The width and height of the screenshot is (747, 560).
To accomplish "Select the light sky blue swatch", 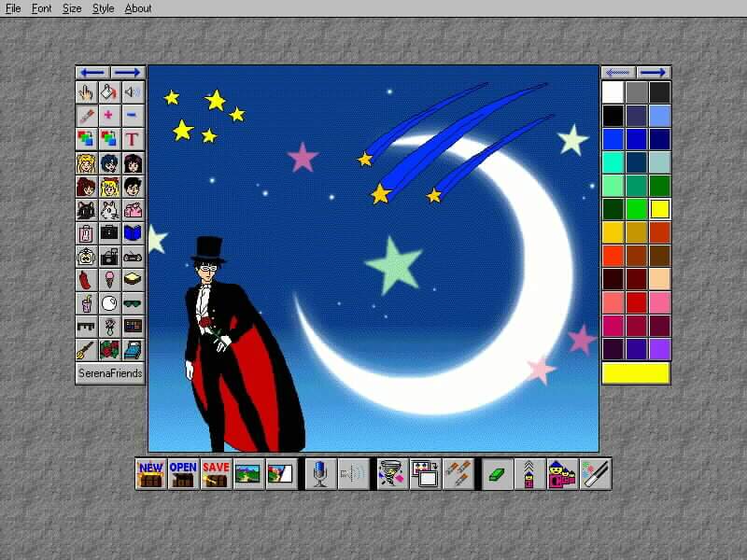I will click(660, 116).
